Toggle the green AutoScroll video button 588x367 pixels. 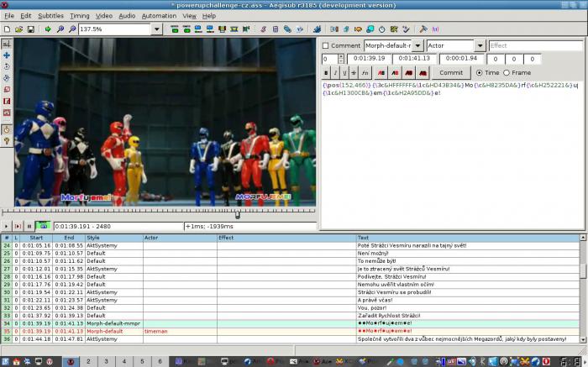click(43, 226)
